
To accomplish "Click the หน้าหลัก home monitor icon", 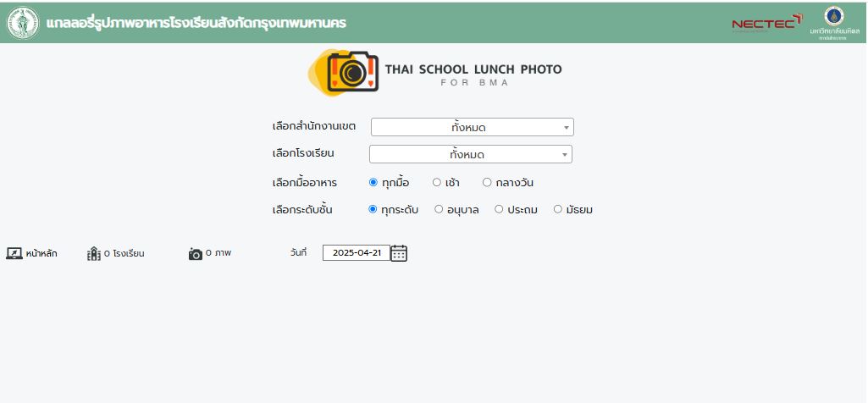I will (x=14, y=253).
